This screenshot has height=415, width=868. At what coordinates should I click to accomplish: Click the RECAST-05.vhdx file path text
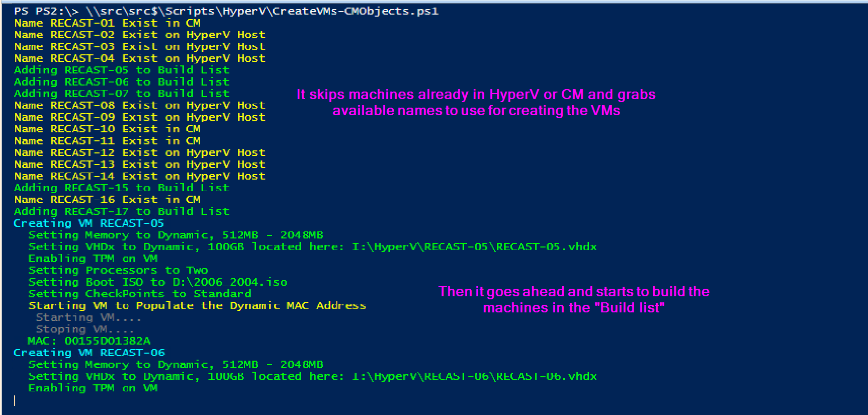[474, 247]
